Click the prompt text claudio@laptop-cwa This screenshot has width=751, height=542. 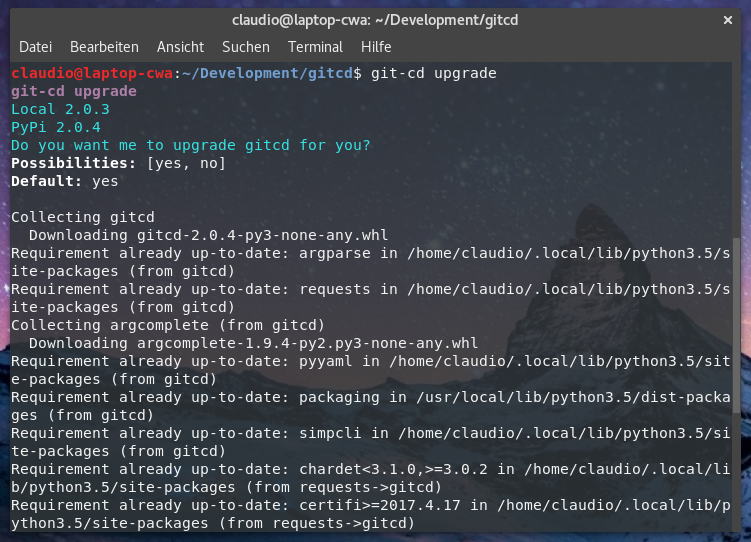click(x=92, y=73)
